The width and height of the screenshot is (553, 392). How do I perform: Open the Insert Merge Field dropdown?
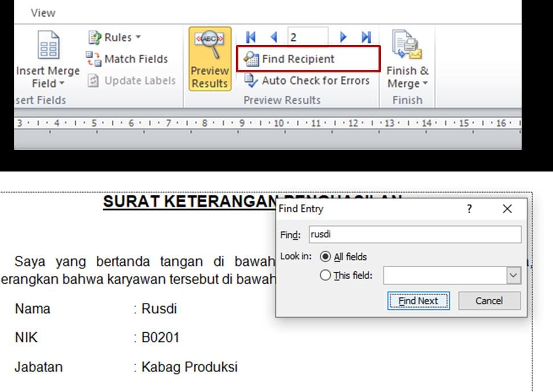[48, 77]
